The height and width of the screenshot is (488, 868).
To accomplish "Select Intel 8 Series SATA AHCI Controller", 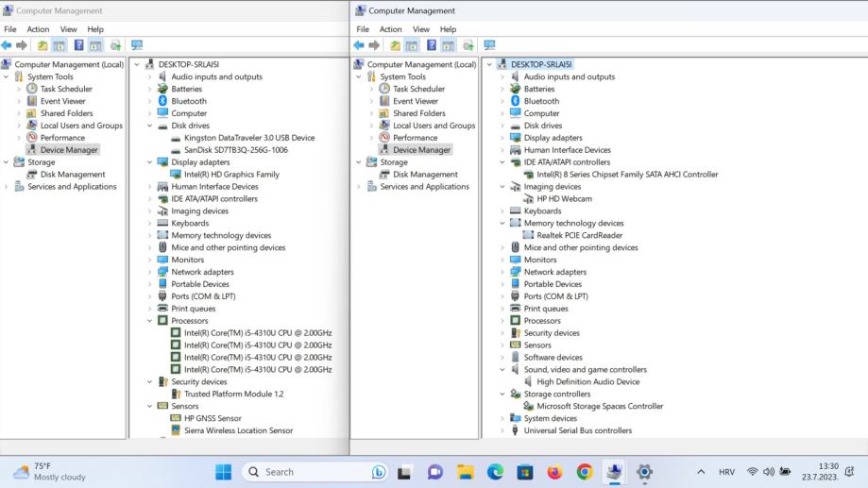I will pos(627,175).
